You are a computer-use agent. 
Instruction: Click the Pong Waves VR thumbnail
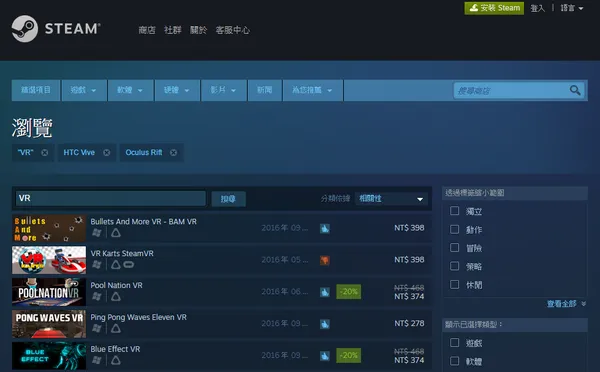coord(49,324)
